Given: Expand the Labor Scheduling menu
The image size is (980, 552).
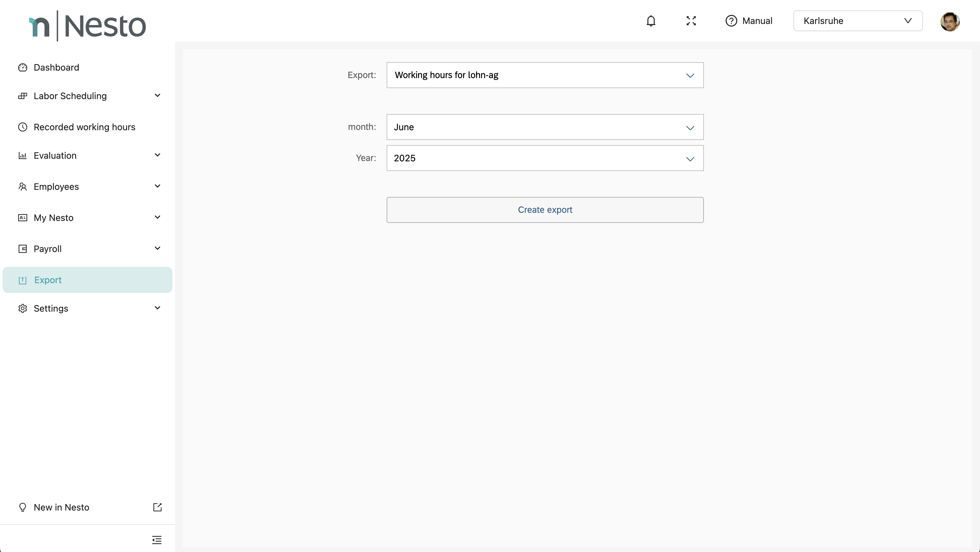Looking at the screenshot, I should (x=70, y=96).
